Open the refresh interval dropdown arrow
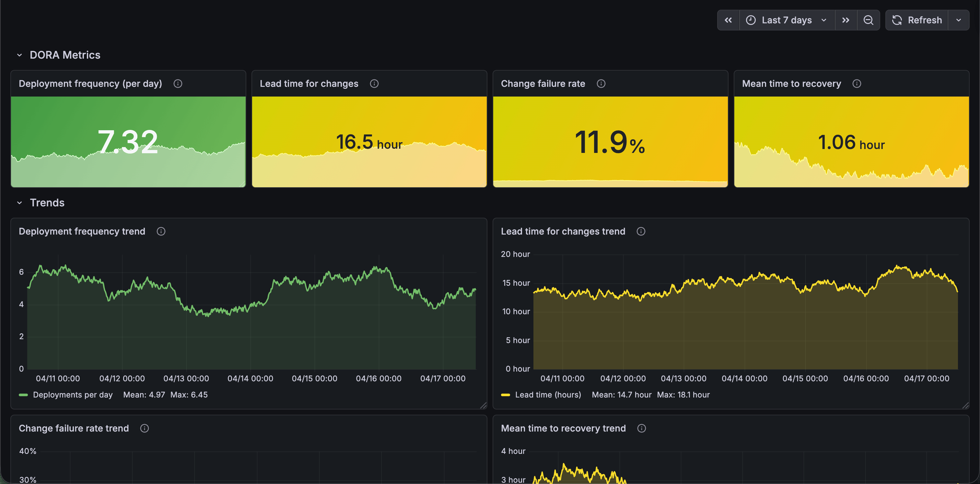 (x=958, y=20)
